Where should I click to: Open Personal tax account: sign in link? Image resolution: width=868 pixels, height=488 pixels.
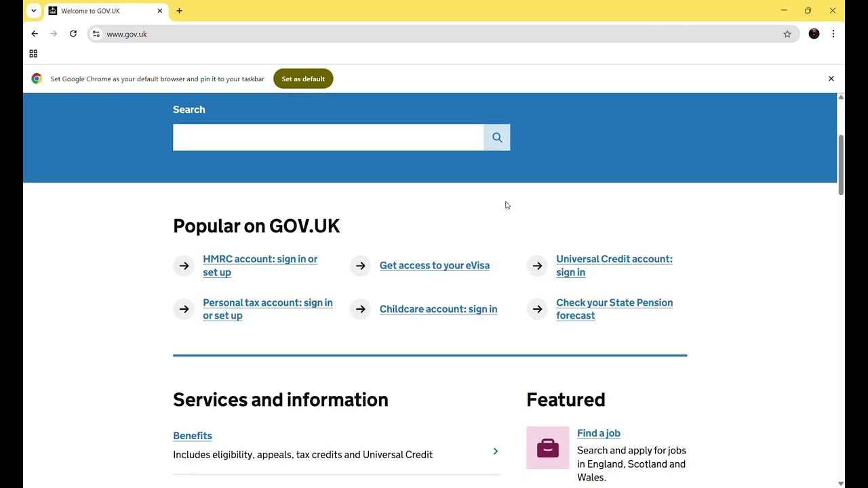click(x=268, y=309)
